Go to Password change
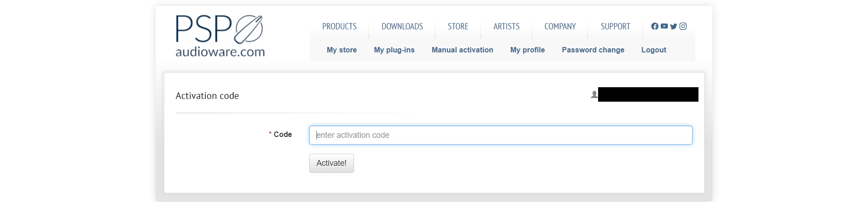868x202 pixels. pyautogui.click(x=593, y=50)
